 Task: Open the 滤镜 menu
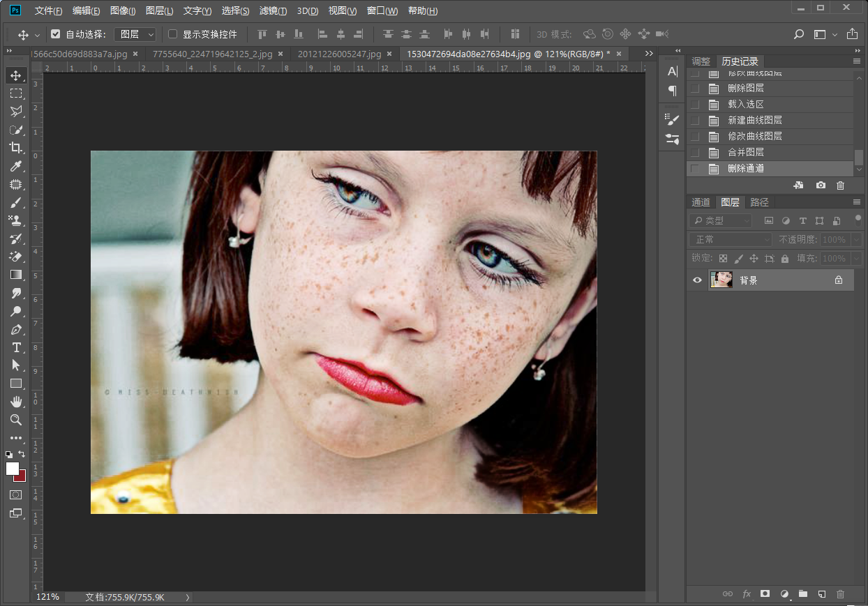(x=273, y=11)
